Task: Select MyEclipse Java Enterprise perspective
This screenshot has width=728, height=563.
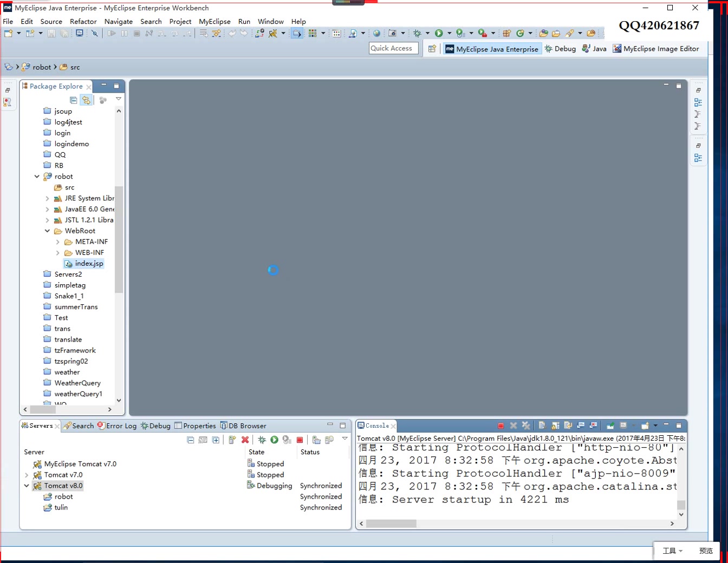Action: pos(492,49)
